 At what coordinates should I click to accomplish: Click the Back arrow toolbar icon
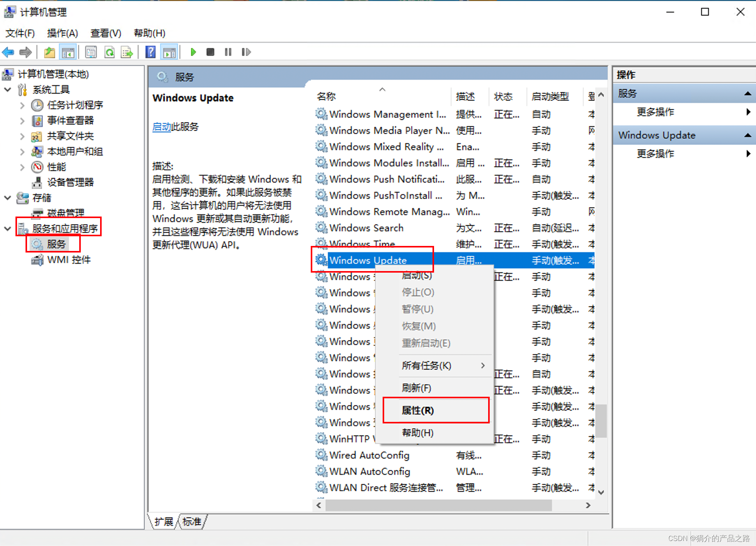8,52
